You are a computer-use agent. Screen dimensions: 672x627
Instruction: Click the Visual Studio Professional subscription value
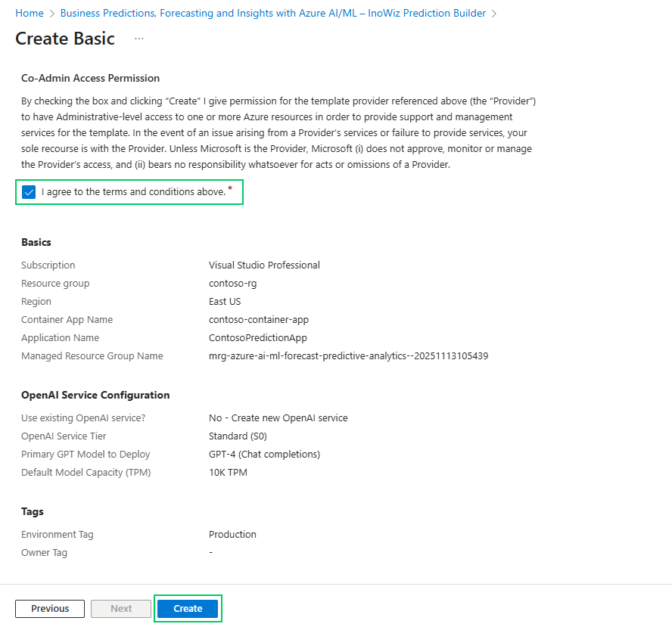tap(264, 265)
